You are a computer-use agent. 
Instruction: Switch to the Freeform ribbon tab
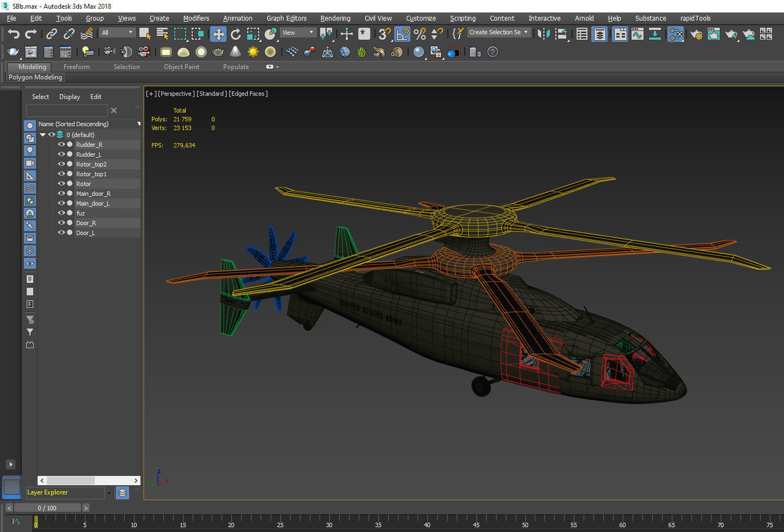pos(76,66)
